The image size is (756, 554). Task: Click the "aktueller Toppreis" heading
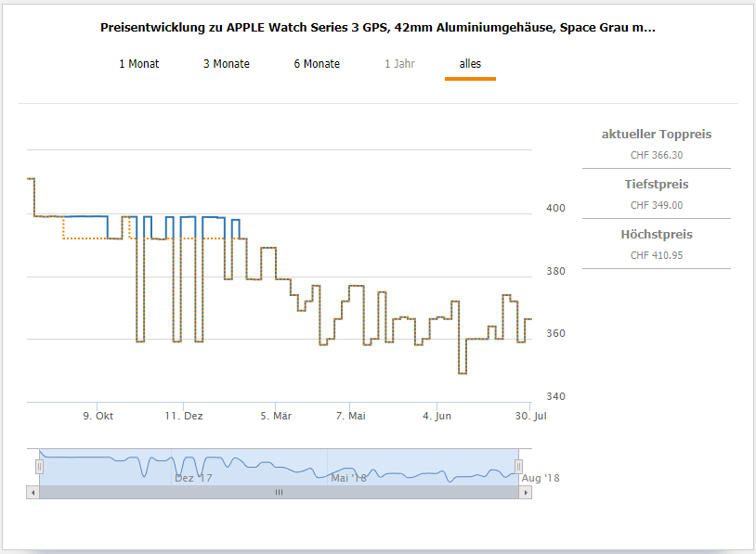click(x=657, y=135)
